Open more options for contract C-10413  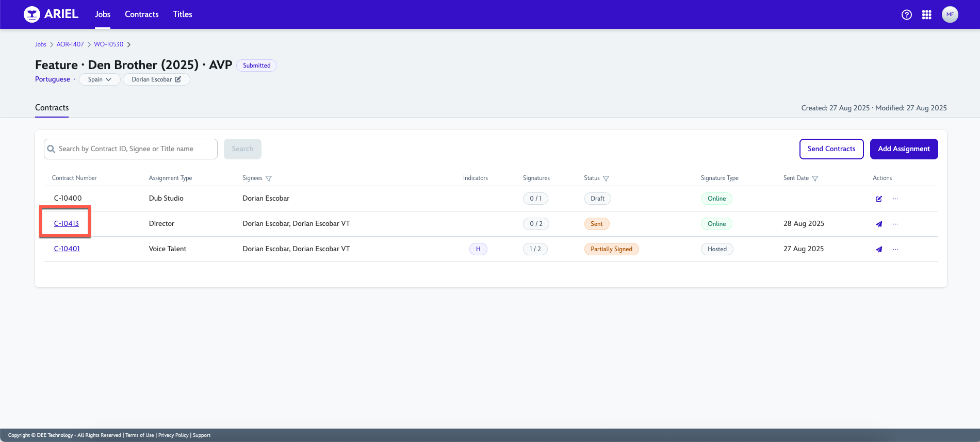coord(895,224)
